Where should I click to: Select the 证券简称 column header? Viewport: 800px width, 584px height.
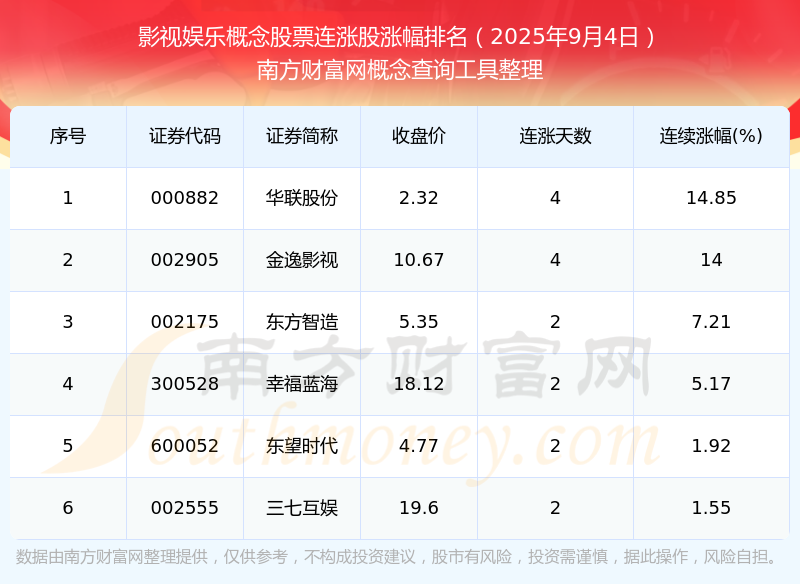click(302, 136)
